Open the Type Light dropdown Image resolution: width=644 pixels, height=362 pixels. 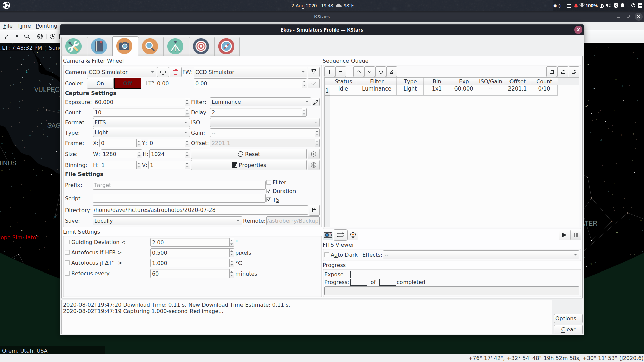coord(141,133)
